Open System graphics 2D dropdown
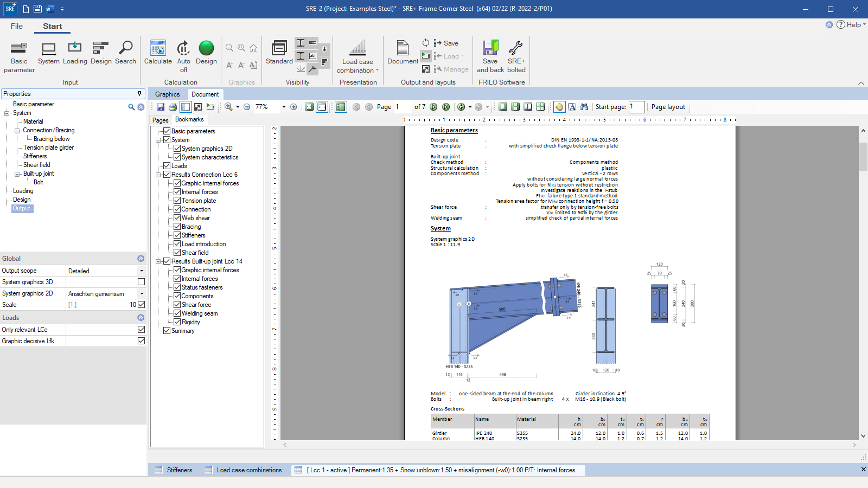Viewport: 868px width, 488px height. [142, 293]
